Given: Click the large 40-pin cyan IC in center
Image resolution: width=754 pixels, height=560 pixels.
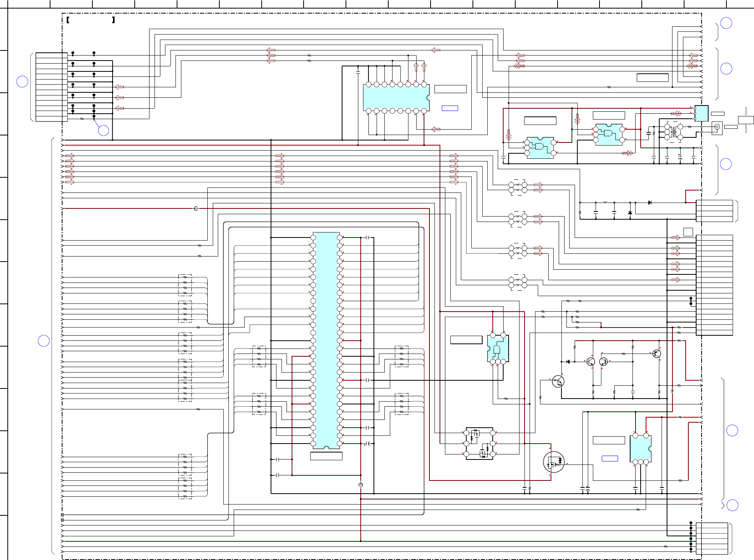Looking at the screenshot, I should point(326,340).
